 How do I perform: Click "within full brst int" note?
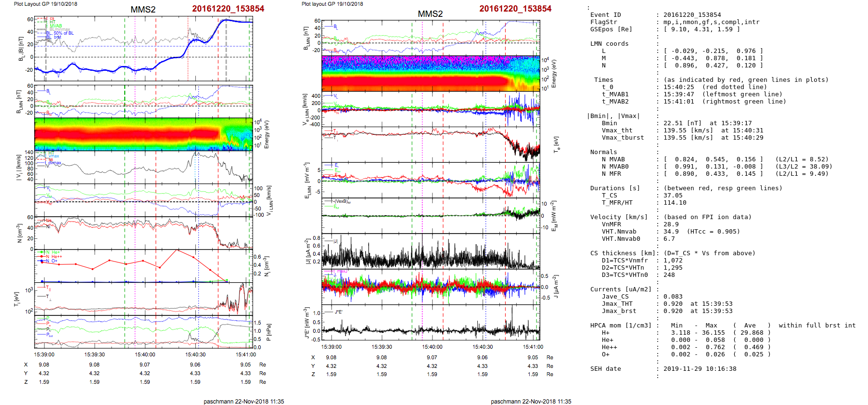point(817,326)
